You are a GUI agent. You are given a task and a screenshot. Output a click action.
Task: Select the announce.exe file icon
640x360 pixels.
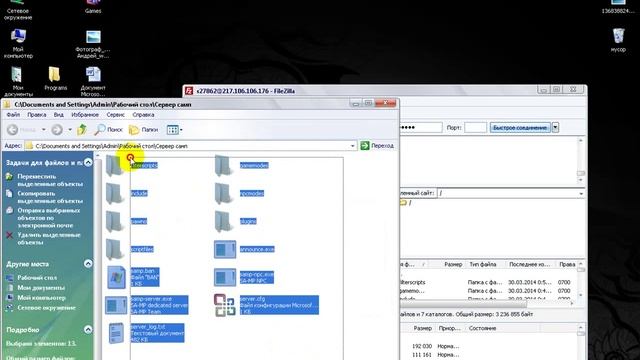click(225, 249)
